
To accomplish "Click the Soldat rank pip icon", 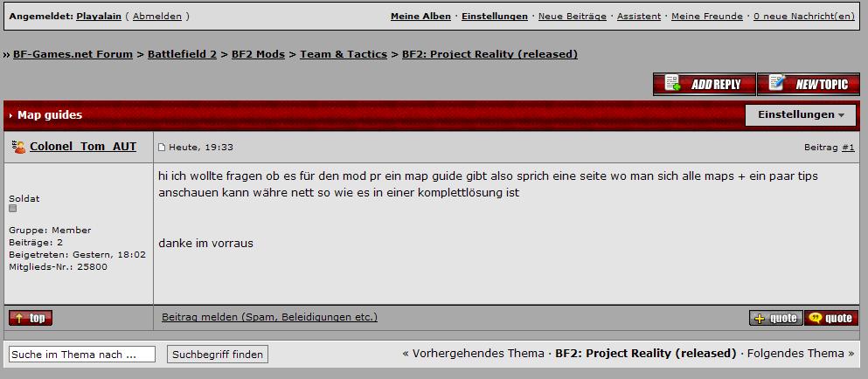I will (13, 209).
